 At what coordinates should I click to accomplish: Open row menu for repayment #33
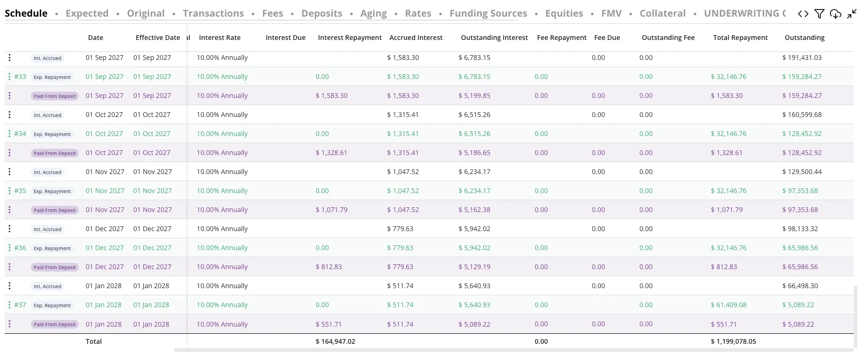pos(10,77)
